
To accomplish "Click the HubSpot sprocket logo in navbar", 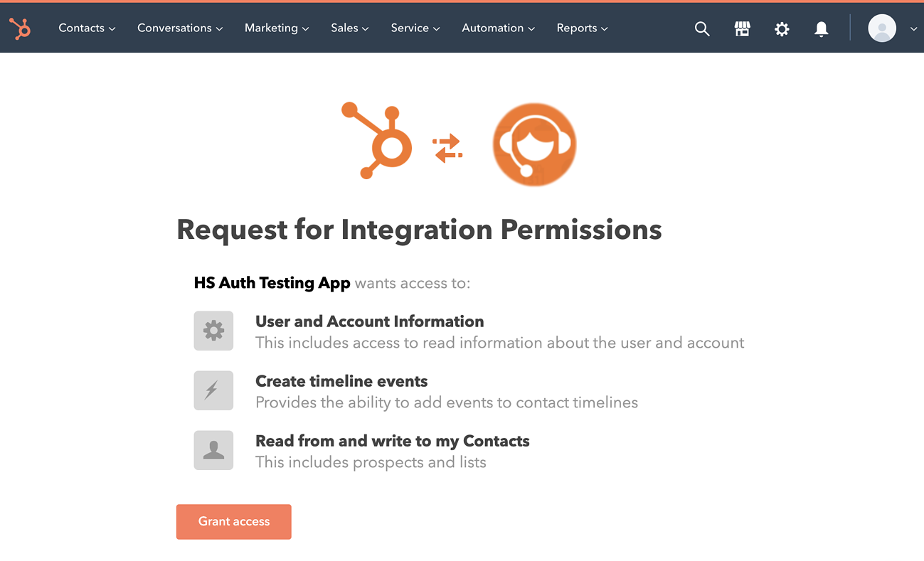I will pyautogui.click(x=20, y=28).
